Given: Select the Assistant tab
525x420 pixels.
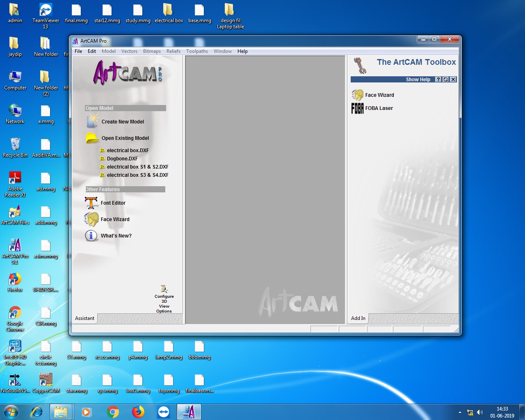Looking at the screenshot, I should tap(84, 318).
